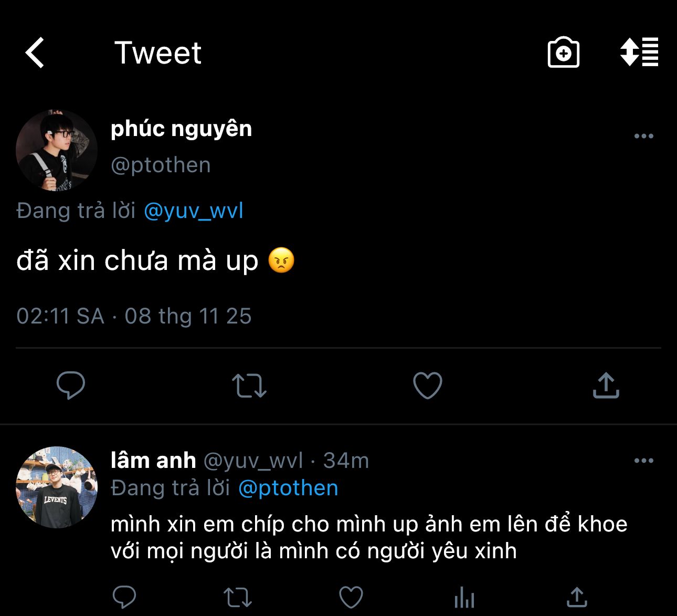The height and width of the screenshot is (616, 677).
Task: Tap the camera screenshot icon in header
Action: (x=563, y=53)
